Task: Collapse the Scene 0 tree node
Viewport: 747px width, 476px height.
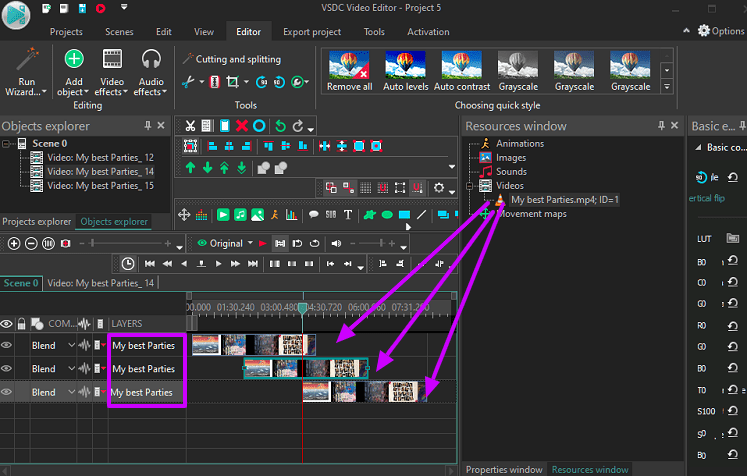Action: click(6, 143)
